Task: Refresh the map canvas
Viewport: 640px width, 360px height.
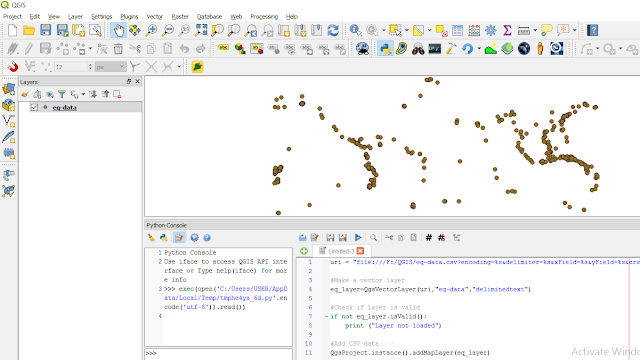Action: [333, 30]
